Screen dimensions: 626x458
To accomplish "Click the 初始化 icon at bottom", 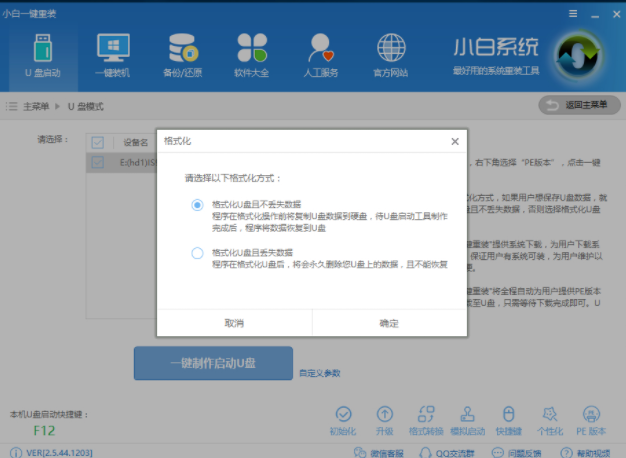I will pos(343,414).
